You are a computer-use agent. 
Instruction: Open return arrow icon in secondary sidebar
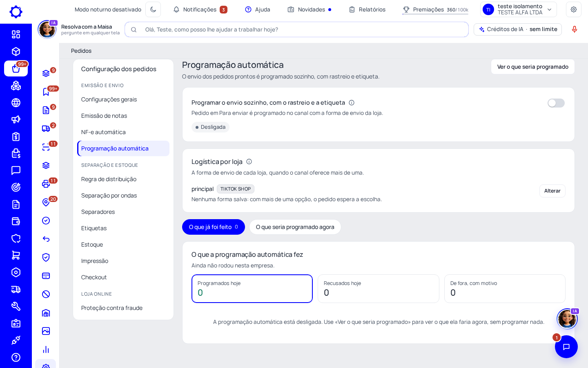pos(46,239)
